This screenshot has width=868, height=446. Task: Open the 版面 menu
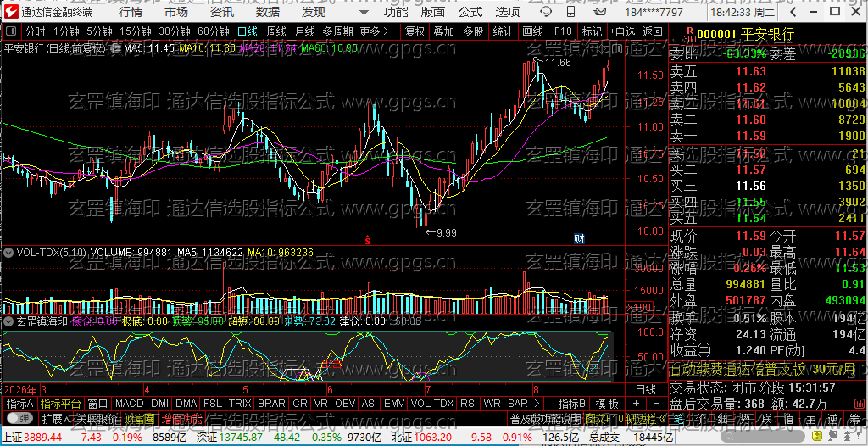point(432,12)
